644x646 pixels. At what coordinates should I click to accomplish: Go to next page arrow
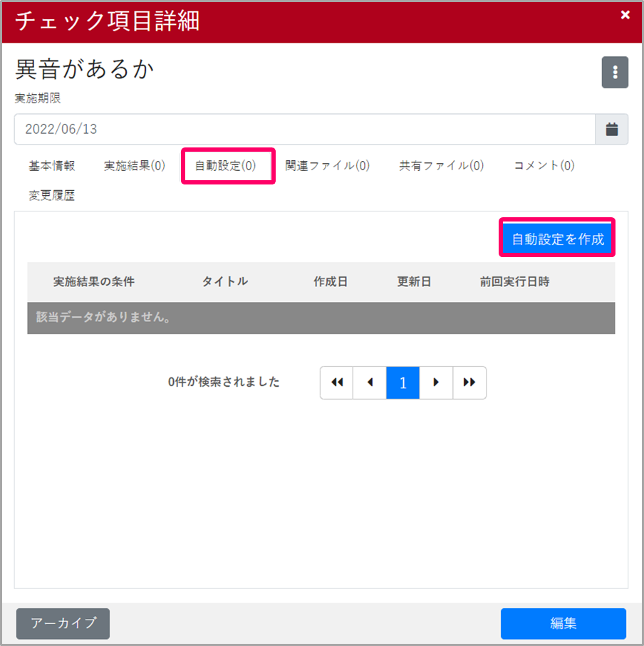pyautogui.click(x=436, y=382)
